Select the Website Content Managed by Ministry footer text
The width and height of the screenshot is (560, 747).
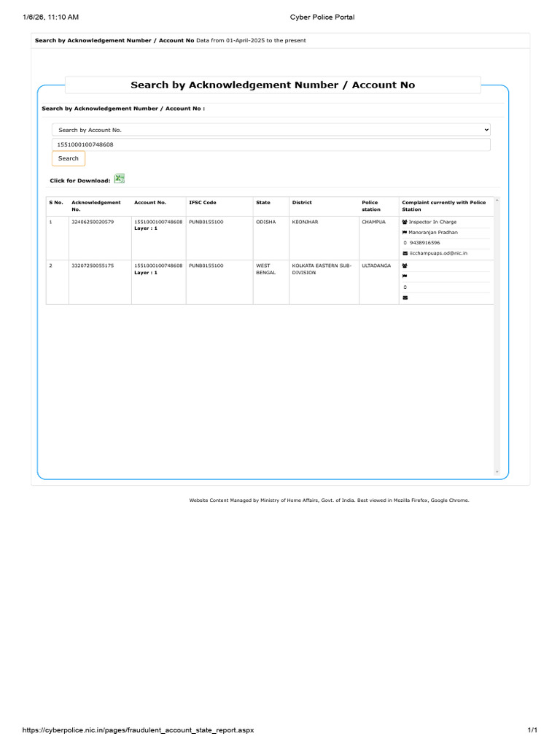[x=329, y=500]
